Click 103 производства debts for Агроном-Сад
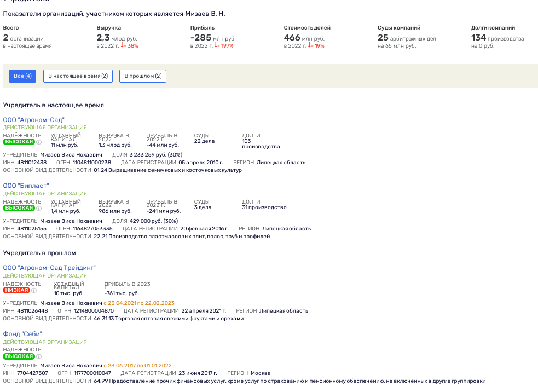 coord(261,144)
